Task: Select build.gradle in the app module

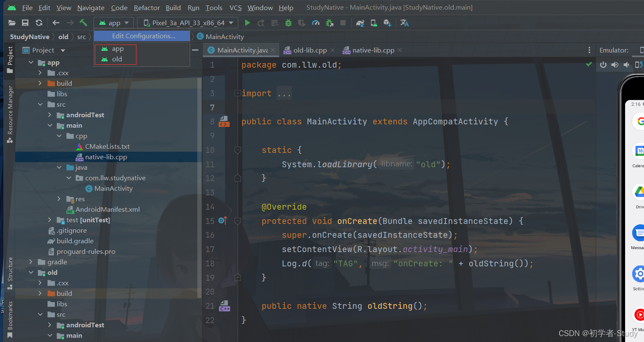Action: click(x=75, y=241)
